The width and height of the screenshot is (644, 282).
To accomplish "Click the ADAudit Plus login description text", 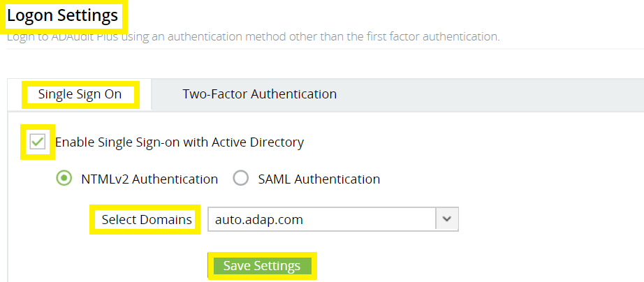I will (x=253, y=36).
